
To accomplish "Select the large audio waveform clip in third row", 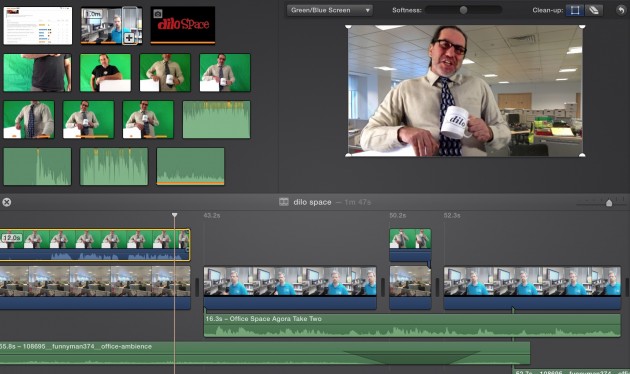I will point(217,120).
